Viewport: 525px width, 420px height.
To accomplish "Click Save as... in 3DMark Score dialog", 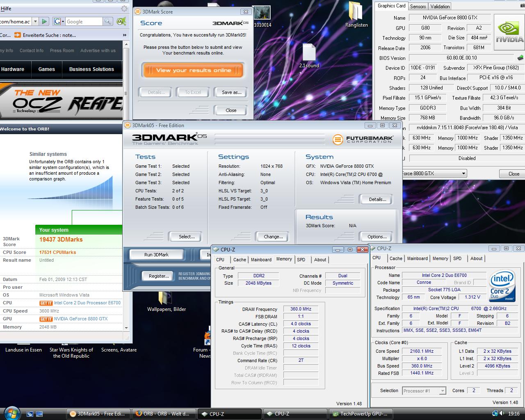I will 231,92.
